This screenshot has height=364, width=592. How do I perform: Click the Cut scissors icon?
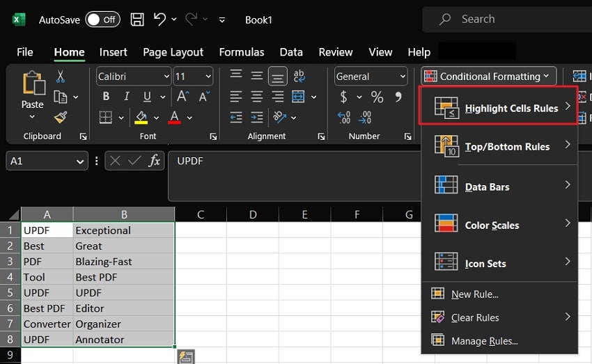[61, 77]
